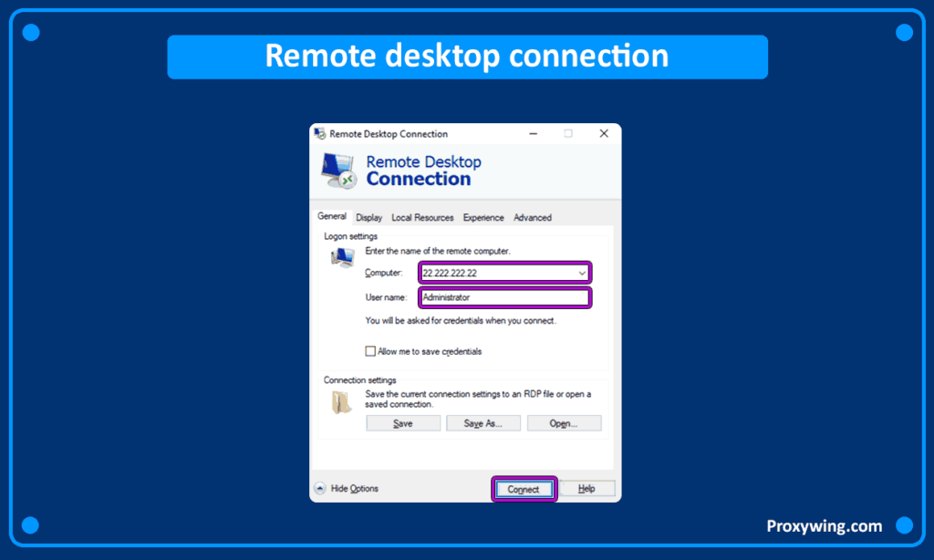Enable Allow me to save credentials

coord(370,351)
